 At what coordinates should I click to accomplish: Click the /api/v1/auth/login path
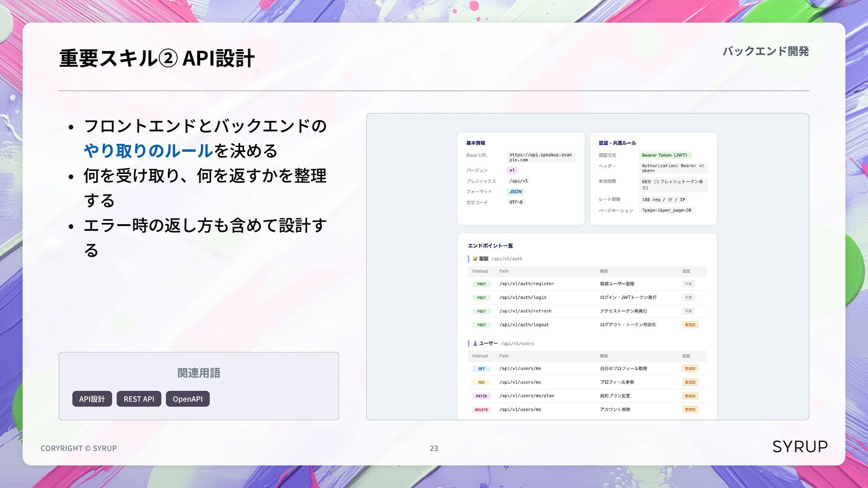coord(523,297)
